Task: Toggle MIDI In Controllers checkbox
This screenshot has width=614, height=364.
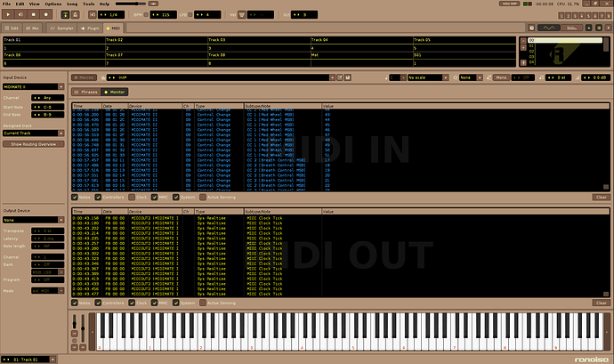Action: 98,197
